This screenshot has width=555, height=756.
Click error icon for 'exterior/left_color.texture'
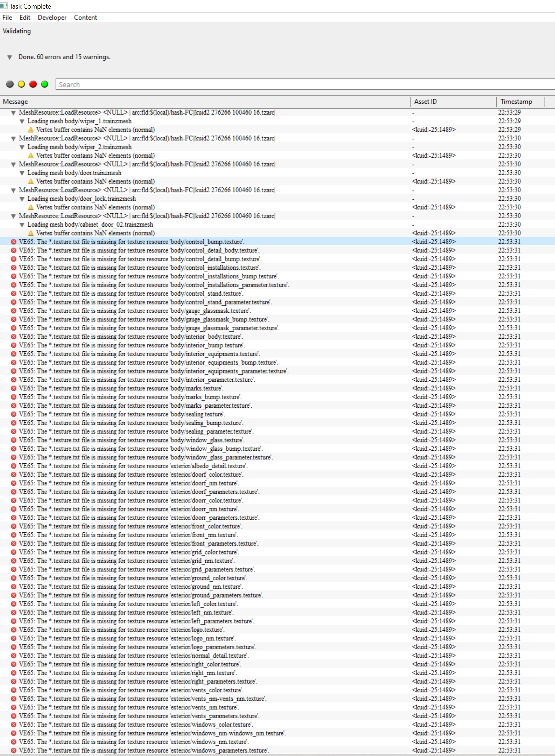14,604
